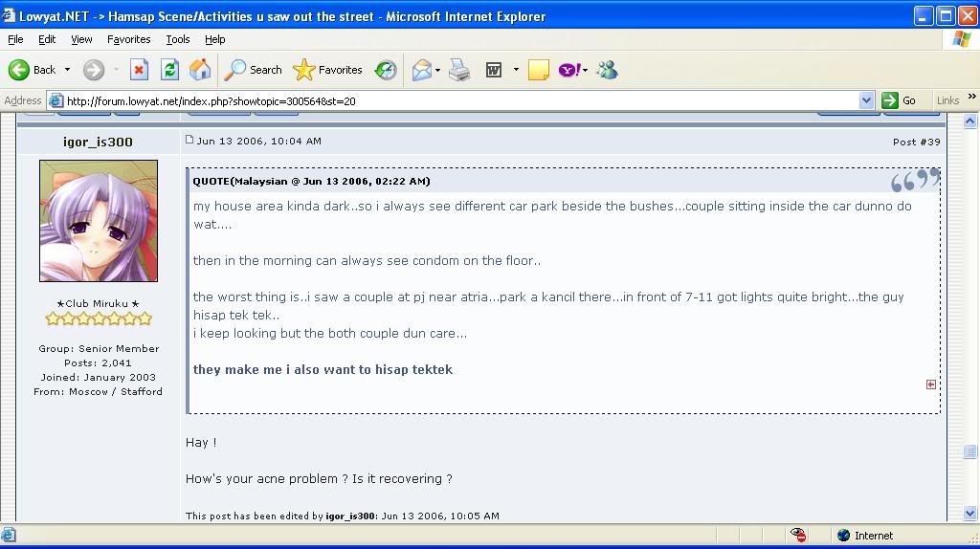This screenshot has height=549, width=980.
Task: Click the vertical scrollbar thumb
Action: [x=970, y=450]
